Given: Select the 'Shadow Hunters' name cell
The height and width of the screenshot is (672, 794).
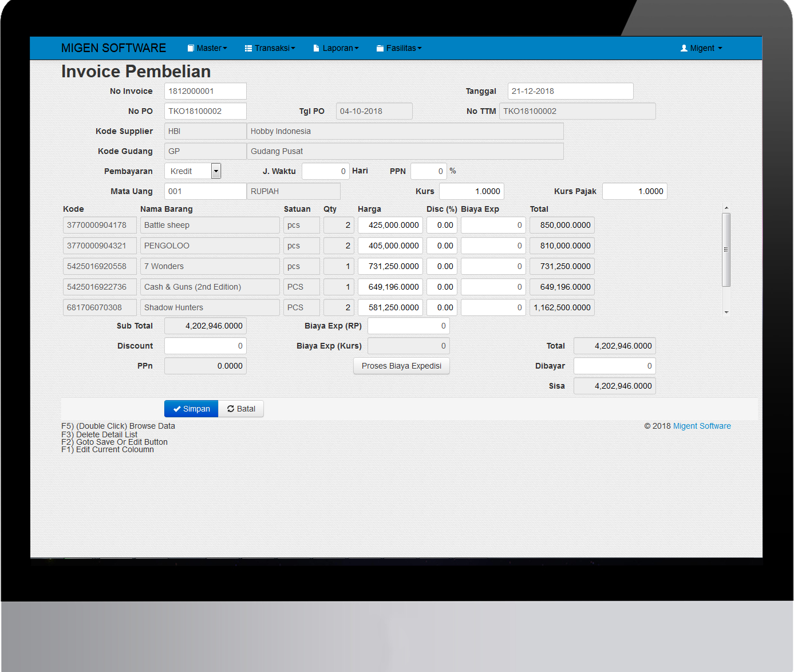Looking at the screenshot, I should click(x=210, y=307).
